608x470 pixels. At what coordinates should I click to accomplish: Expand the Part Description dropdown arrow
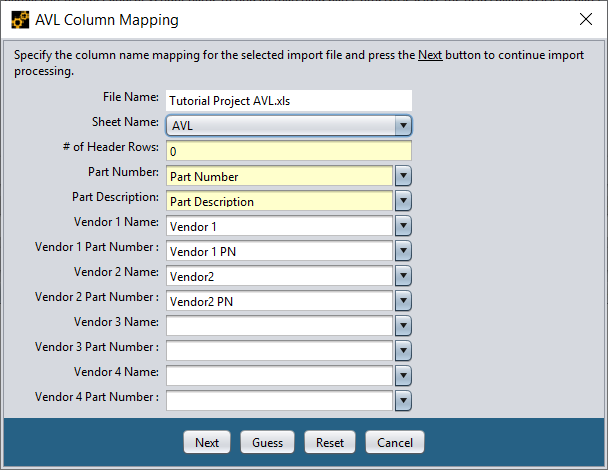tap(403, 201)
